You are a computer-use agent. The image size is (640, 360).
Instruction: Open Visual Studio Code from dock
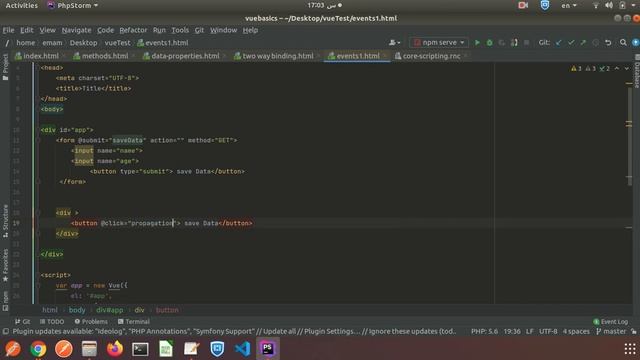coord(242,349)
